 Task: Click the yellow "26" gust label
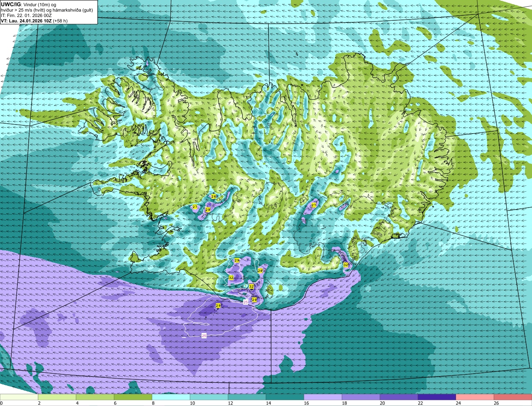pyautogui.click(x=214, y=196)
